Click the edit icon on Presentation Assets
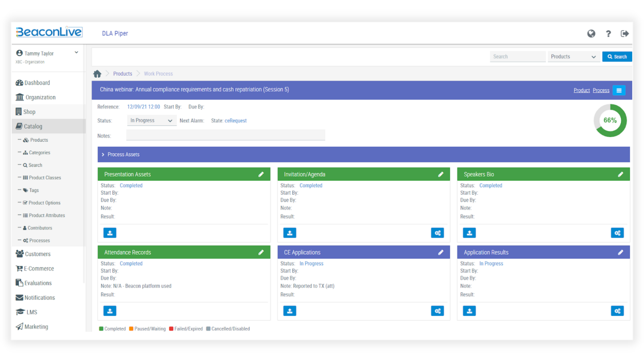Screen dimensions: 644x362 pyautogui.click(x=262, y=174)
